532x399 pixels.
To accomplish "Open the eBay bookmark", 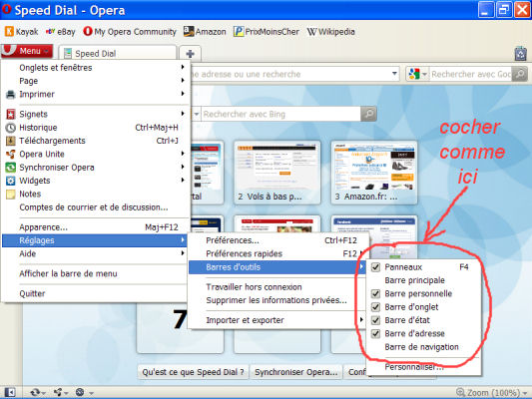I will pos(61,32).
